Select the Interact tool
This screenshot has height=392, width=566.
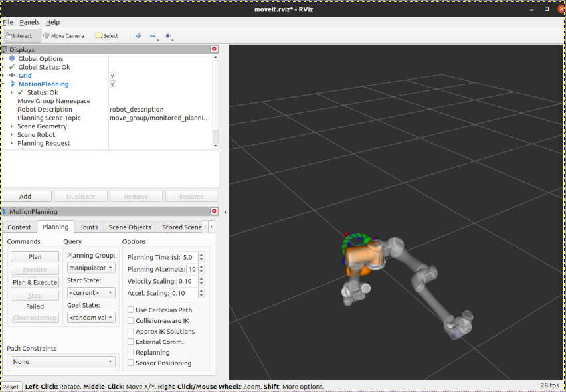[x=22, y=36]
